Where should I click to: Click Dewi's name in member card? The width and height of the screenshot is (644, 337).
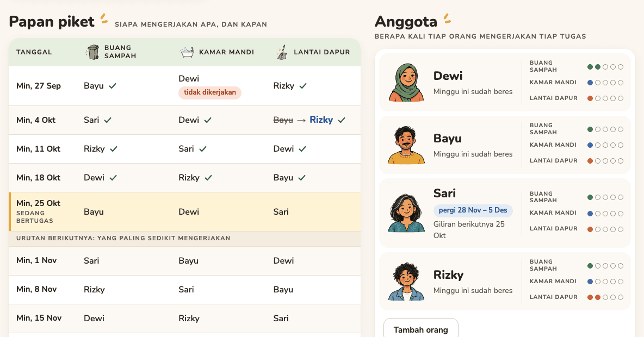point(448,76)
